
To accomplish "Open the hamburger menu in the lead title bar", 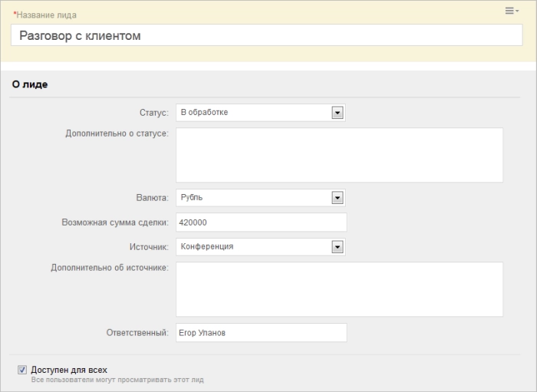I will point(512,11).
